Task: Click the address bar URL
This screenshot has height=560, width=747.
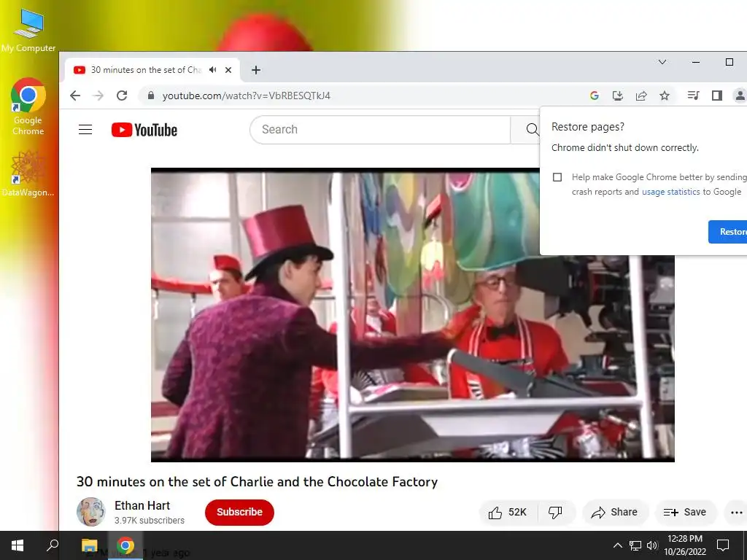Action: tap(247, 96)
